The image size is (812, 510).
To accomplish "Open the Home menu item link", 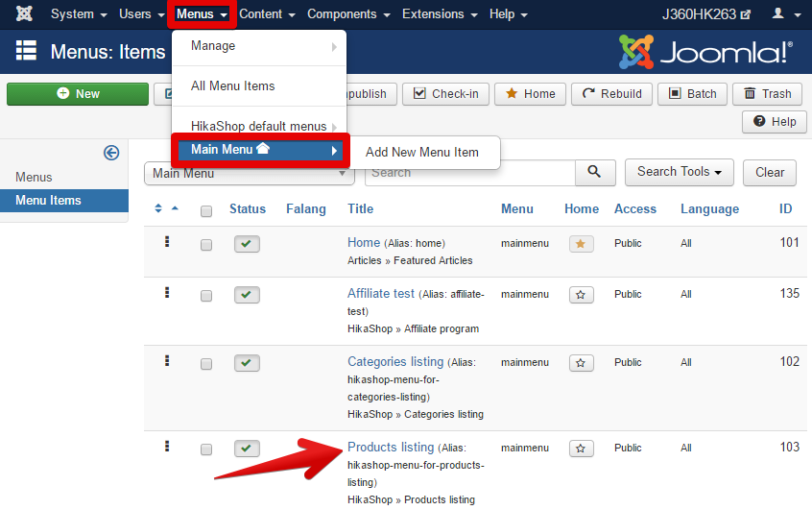I will pos(364,243).
